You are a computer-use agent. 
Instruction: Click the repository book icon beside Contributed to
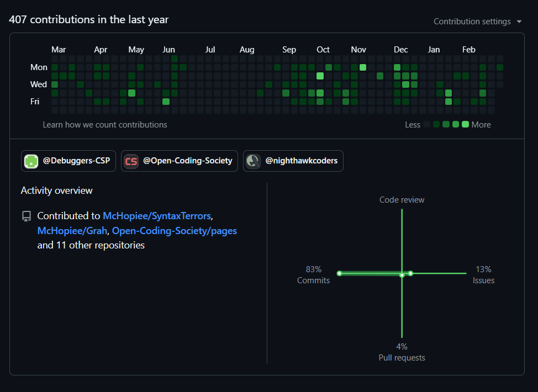[x=26, y=216]
